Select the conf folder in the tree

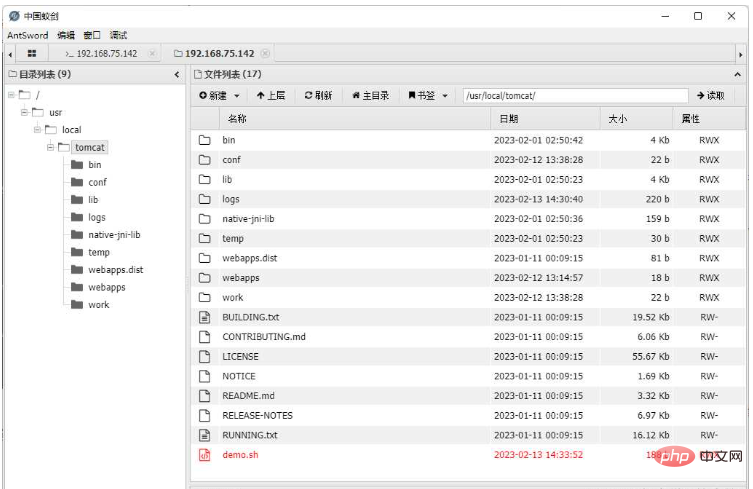(x=97, y=182)
